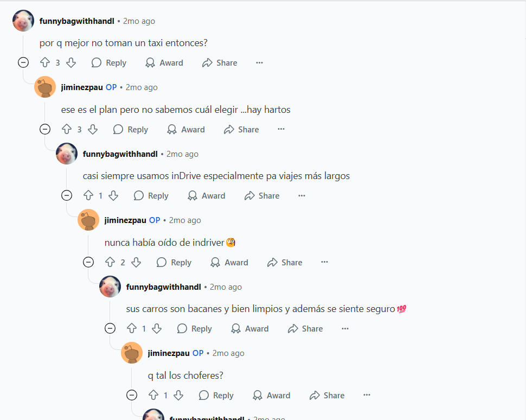The height and width of the screenshot is (420, 526).
Task: Open jiminezpau profile from the "ese es el plan" comment
Action: [82, 87]
